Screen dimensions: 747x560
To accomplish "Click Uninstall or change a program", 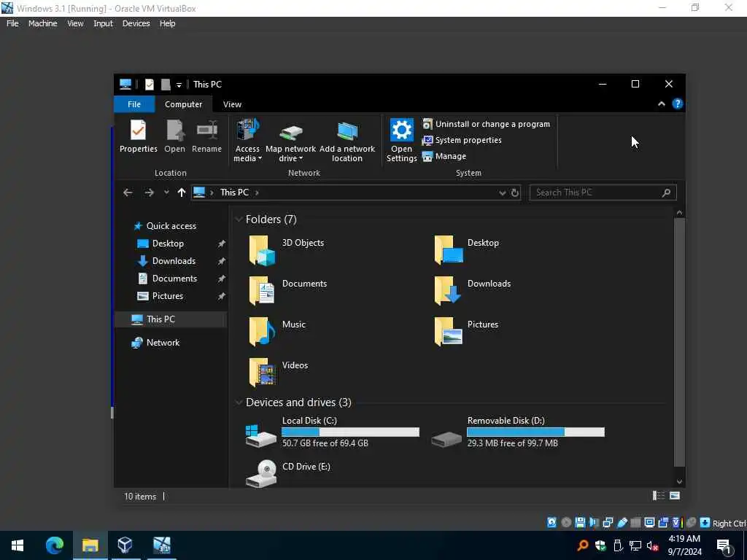I will (x=487, y=124).
